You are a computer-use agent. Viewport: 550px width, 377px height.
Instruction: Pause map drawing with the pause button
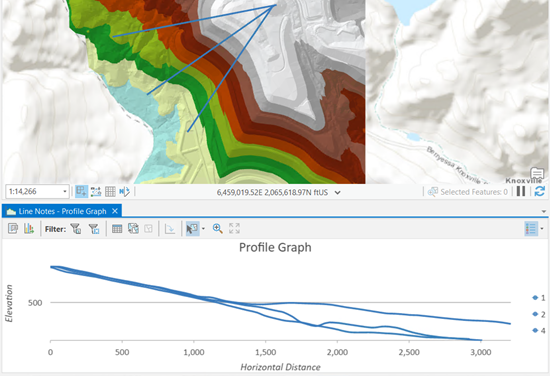pos(521,191)
